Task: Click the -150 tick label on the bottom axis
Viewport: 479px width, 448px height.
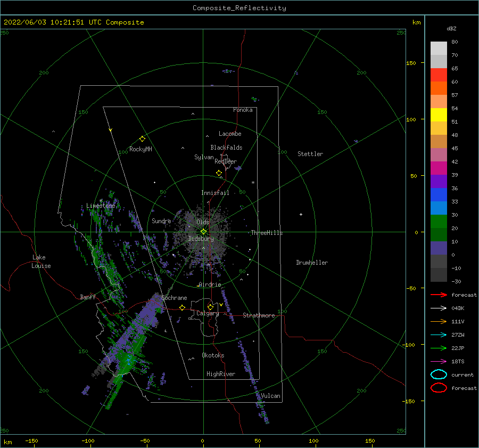Action: click(31, 441)
